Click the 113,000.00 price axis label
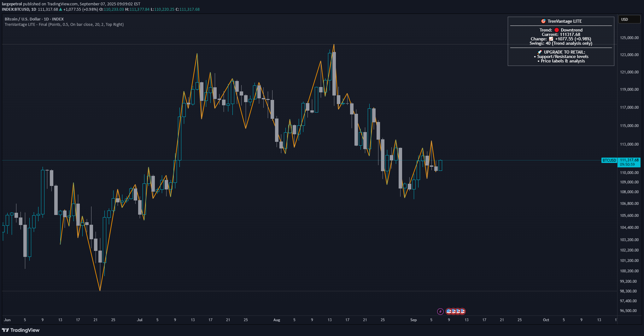Viewport: 644px width, 336px height. [x=629, y=144]
